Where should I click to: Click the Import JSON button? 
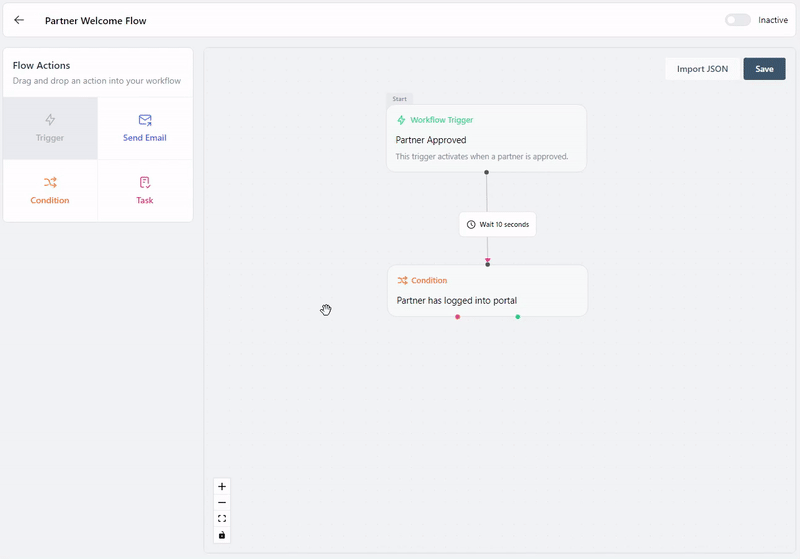coord(702,69)
